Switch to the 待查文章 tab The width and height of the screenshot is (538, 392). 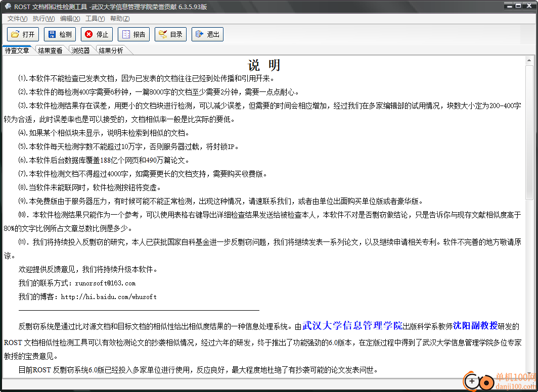point(17,51)
